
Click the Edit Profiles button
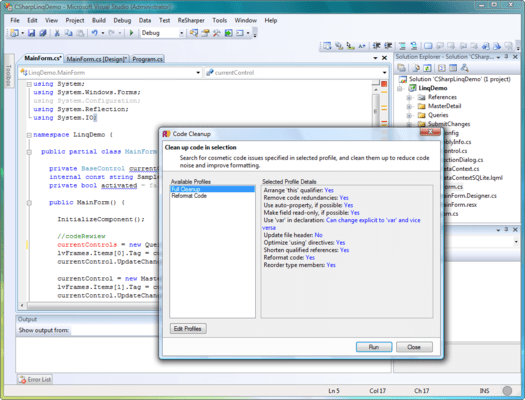pos(188,329)
